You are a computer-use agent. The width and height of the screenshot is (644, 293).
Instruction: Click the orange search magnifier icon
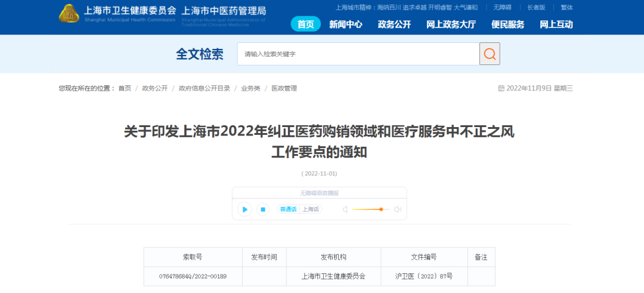click(x=490, y=54)
